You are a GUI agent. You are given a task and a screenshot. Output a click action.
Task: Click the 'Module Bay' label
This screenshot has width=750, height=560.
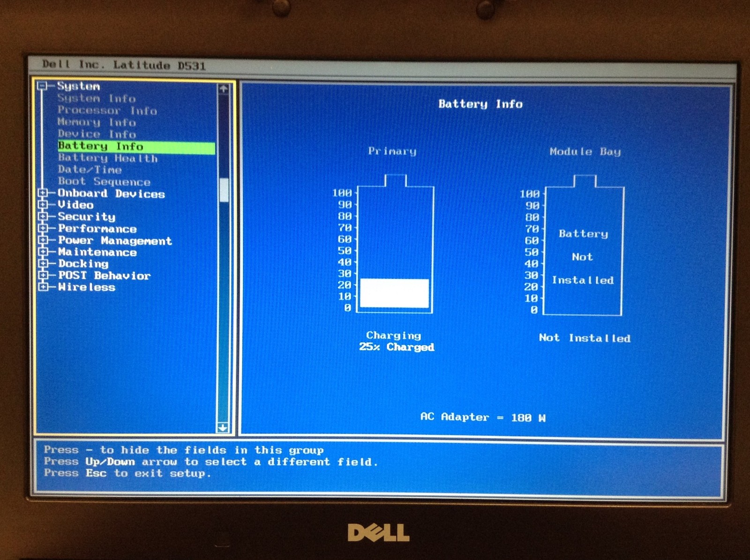(585, 152)
